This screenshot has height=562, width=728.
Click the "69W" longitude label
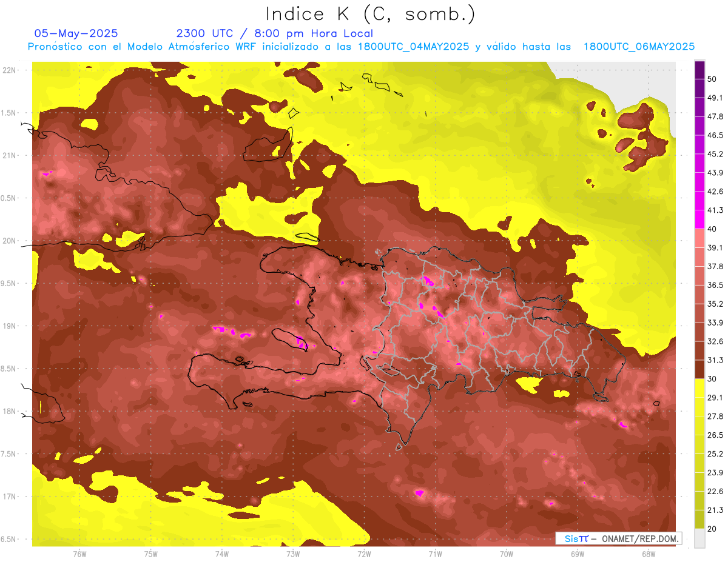(x=577, y=554)
